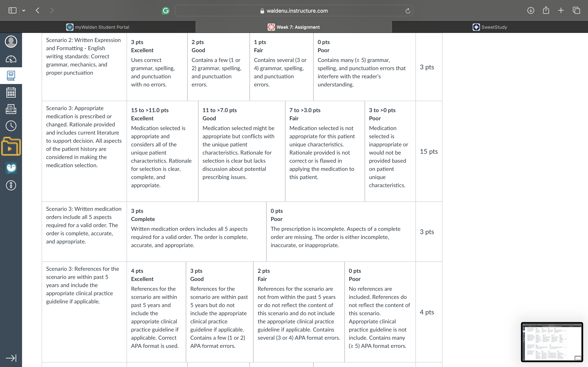Viewport: 588px width, 367px height.
Task: Open the Help info icon
Action: pyautogui.click(x=11, y=186)
